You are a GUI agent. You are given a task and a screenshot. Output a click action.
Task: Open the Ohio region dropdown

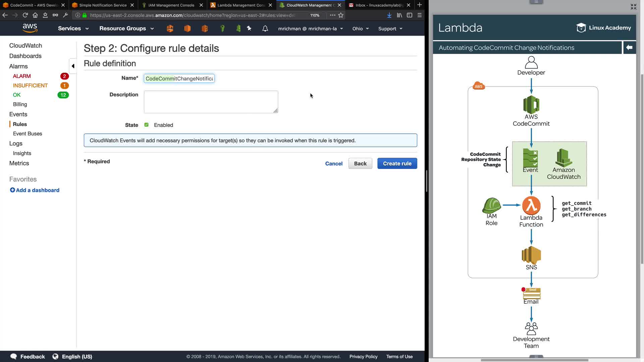click(360, 28)
